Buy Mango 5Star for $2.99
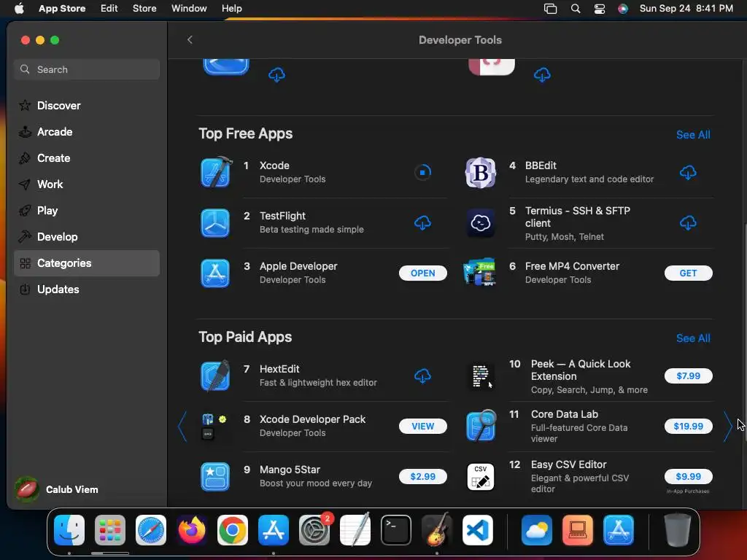 click(x=422, y=477)
